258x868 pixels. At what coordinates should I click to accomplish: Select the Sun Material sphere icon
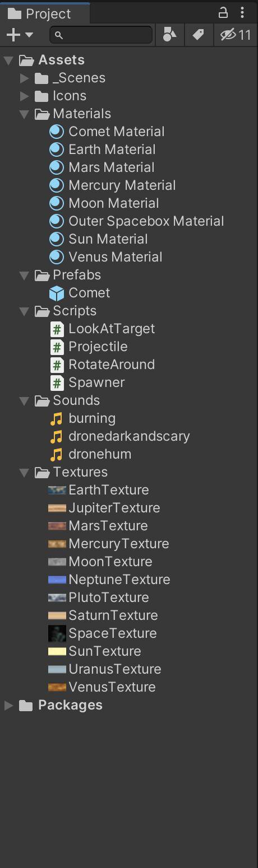tap(57, 239)
